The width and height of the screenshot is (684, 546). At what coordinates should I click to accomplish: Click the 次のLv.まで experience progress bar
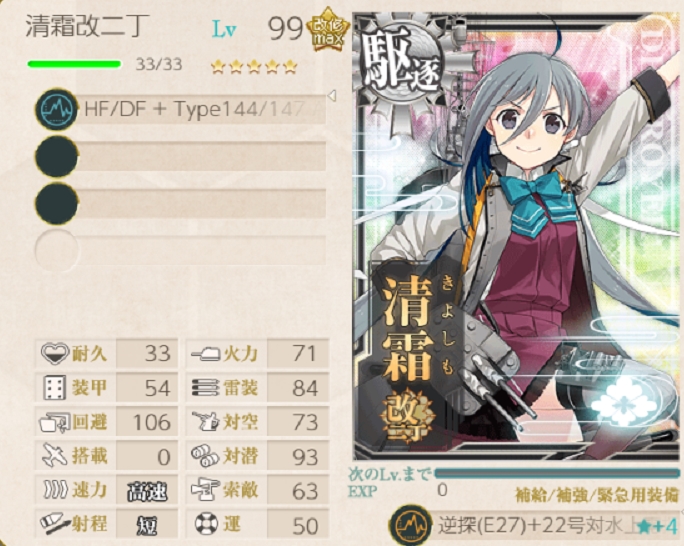557,474
